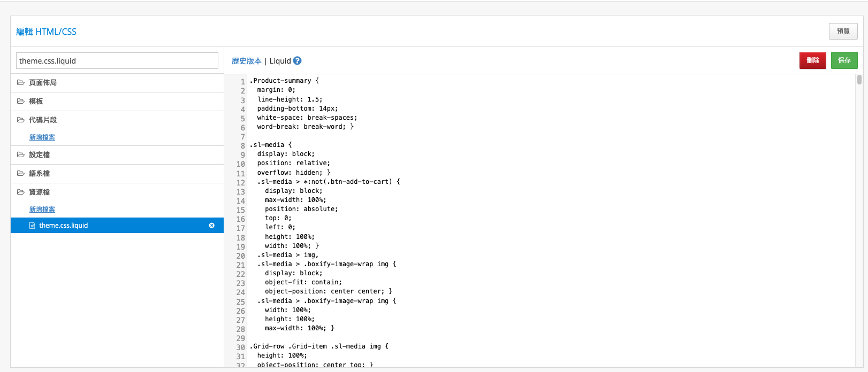Open the 歷史版本 version history link
Screen dimensions: 868x372
[247, 61]
